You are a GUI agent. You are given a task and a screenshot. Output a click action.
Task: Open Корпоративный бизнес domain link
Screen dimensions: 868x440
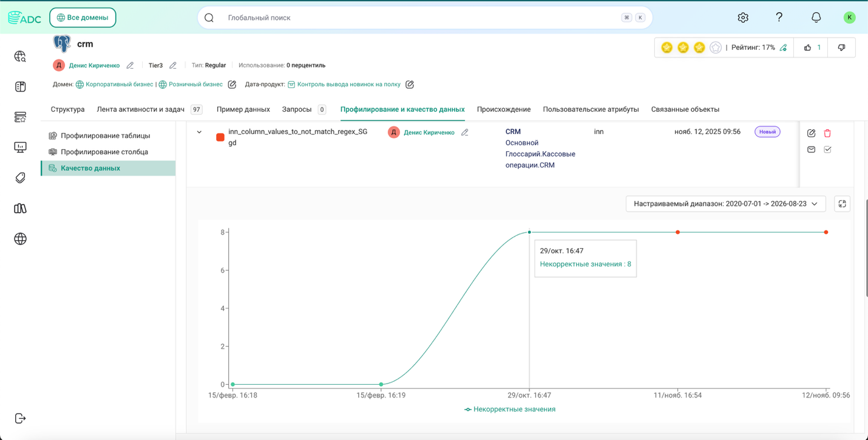119,84
